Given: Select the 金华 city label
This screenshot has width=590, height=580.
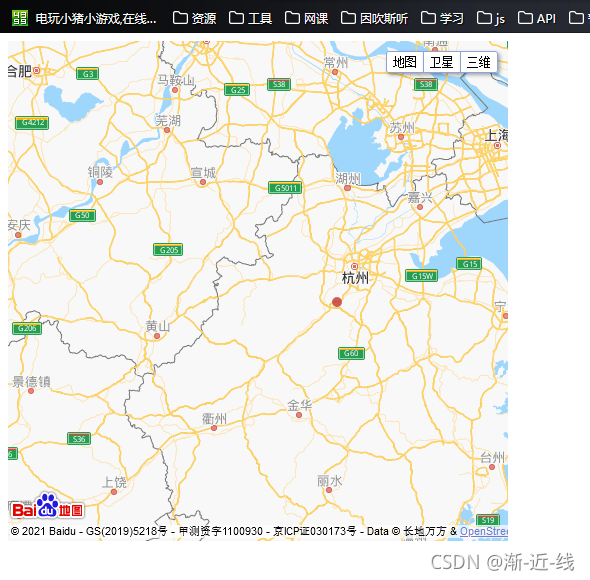Looking at the screenshot, I should pyautogui.click(x=300, y=405).
